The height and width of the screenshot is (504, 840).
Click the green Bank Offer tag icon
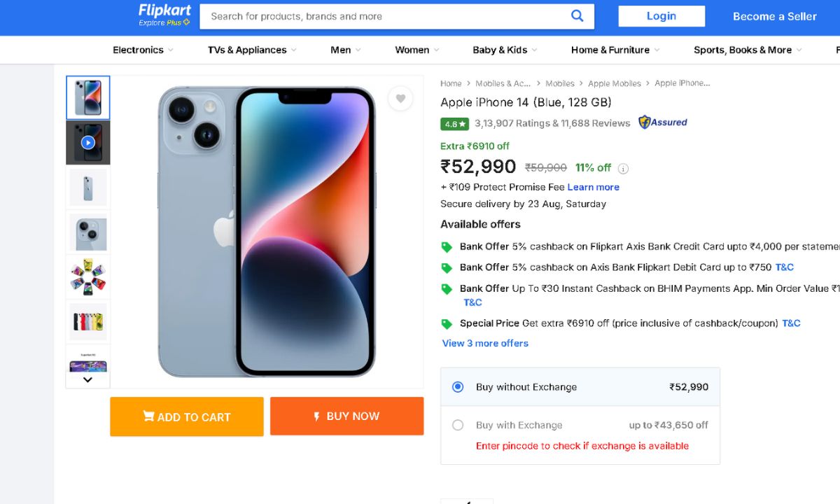447,246
